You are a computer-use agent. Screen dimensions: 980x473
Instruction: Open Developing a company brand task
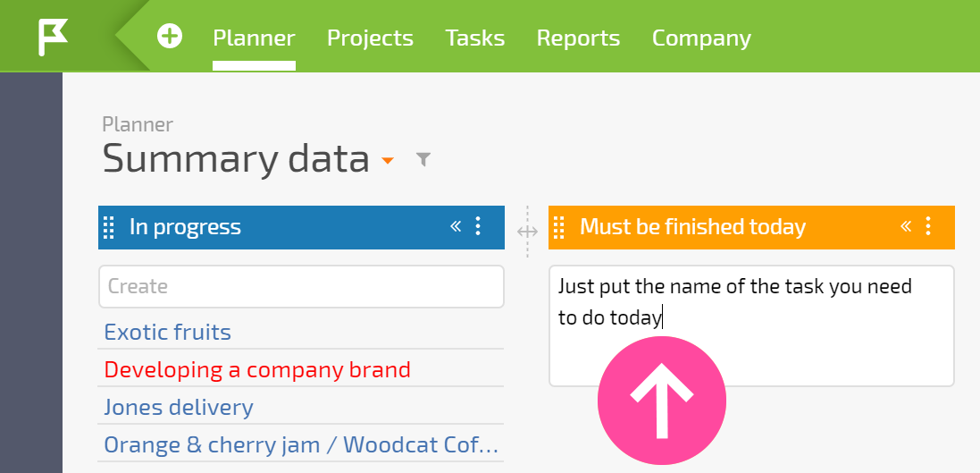click(x=257, y=370)
